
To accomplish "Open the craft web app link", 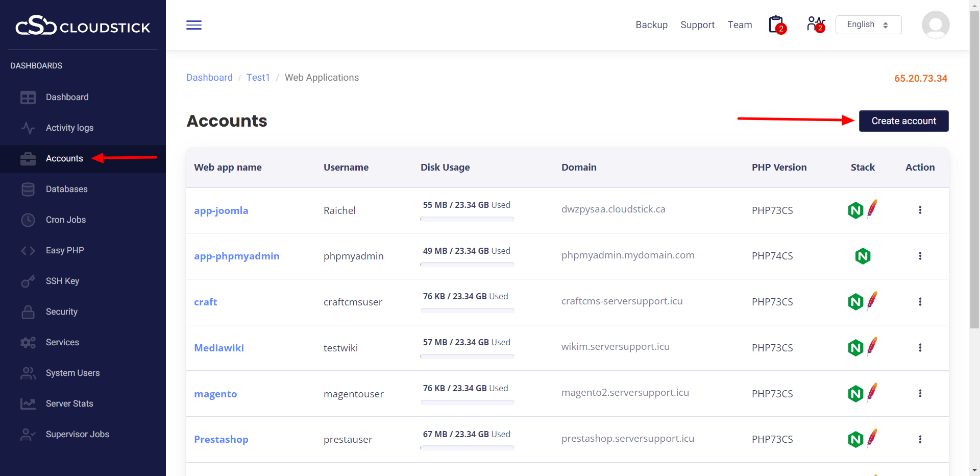I will coord(205,302).
